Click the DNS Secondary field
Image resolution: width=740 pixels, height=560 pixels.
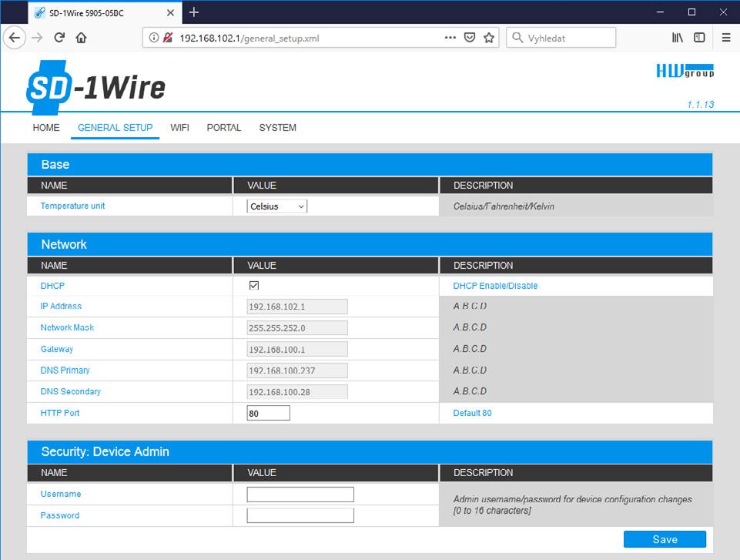coord(297,392)
